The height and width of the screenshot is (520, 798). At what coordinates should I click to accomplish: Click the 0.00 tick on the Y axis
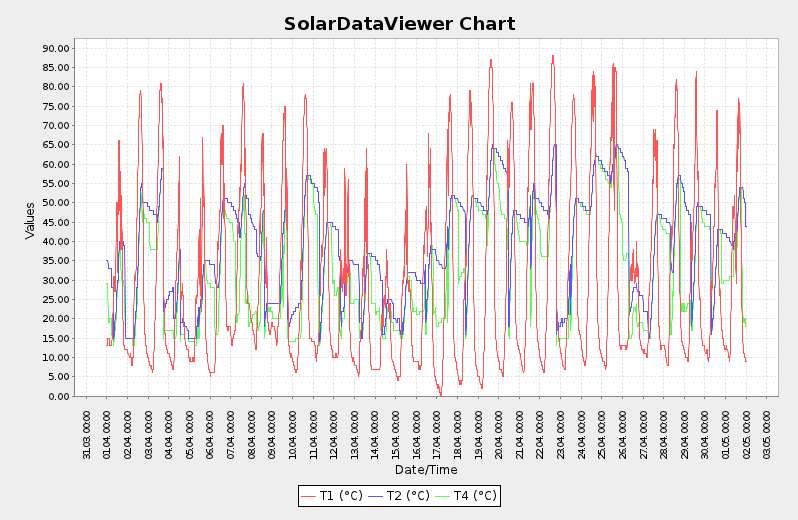pos(58,397)
